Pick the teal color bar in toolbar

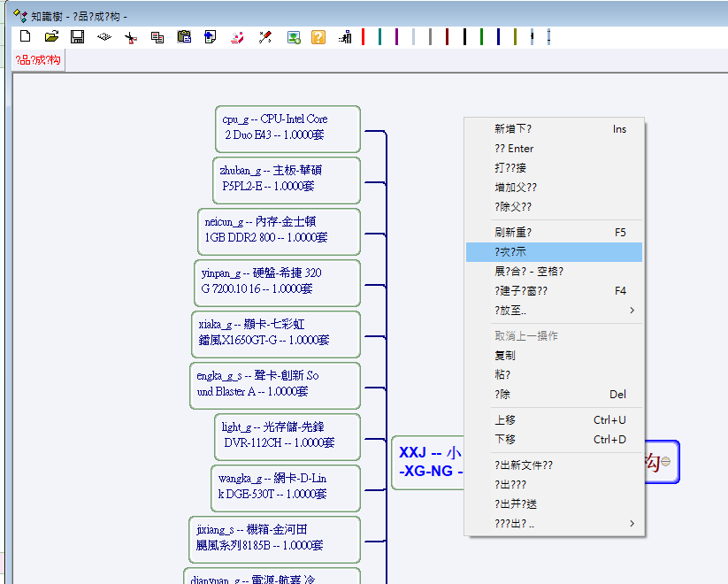[379, 36]
